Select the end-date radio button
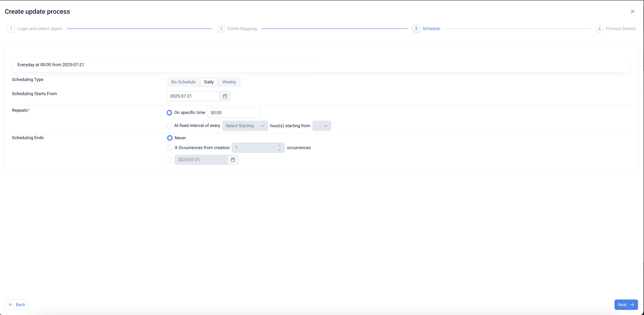 170,160
